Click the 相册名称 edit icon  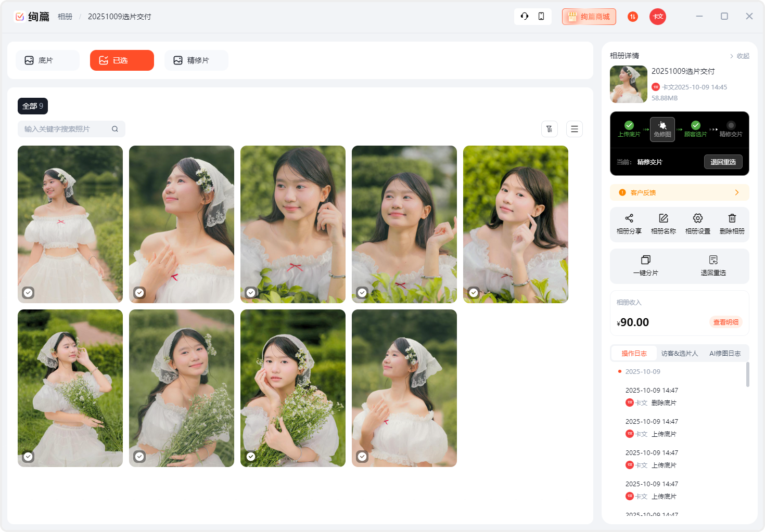point(663,218)
